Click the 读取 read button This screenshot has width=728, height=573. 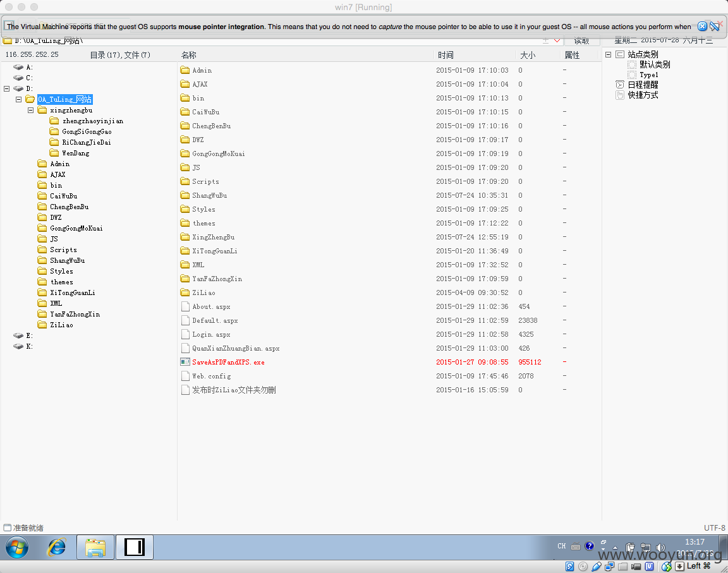pyautogui.click(x=582, y=41)
